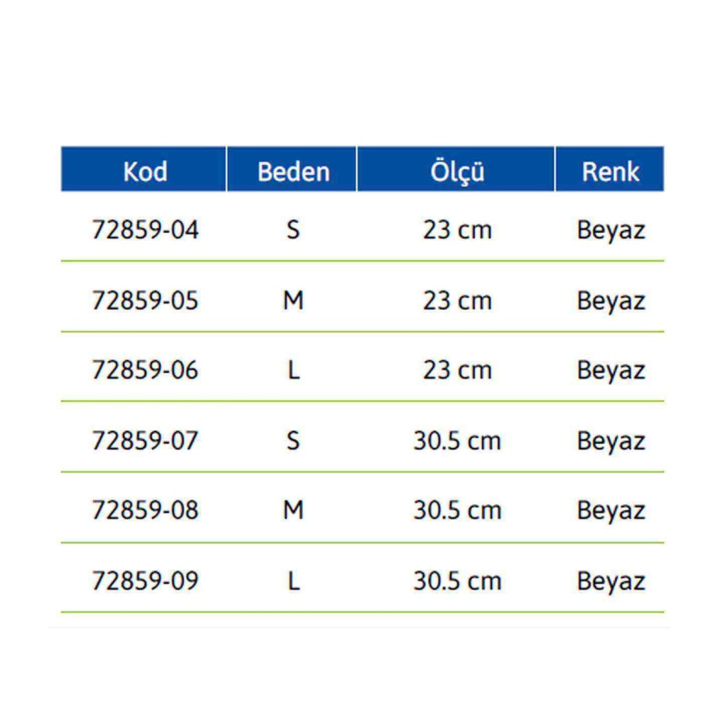Click 30.5 cm value in 72859-07 row
This screenshot has height=727, width=728.
coord(457,441)
